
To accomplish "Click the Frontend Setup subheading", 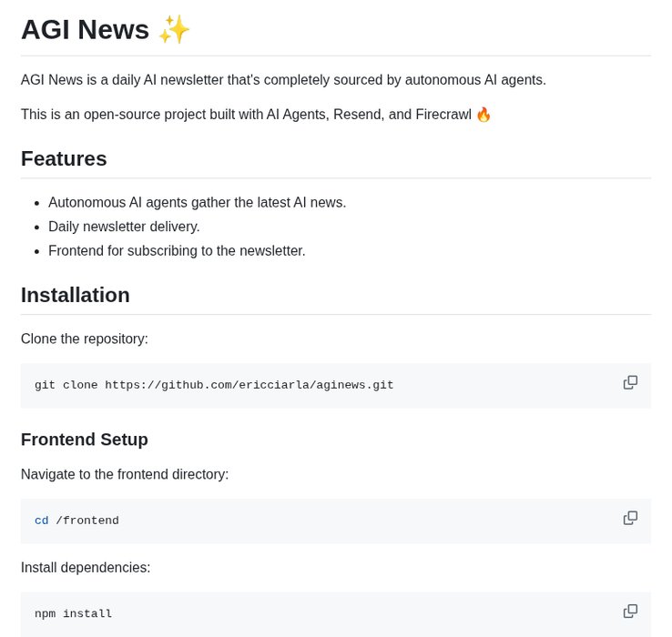I will click(x=85, y=440).
